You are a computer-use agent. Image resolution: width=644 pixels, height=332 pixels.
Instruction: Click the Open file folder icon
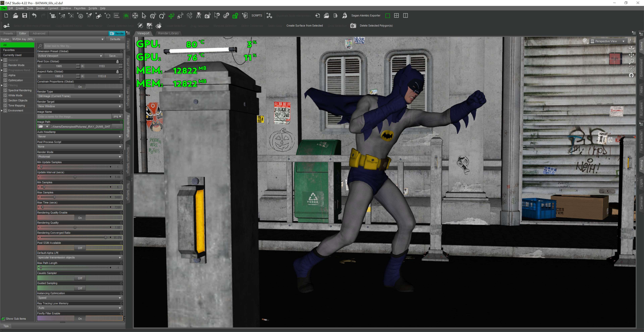pyautogui.click(x=15, y=15)
